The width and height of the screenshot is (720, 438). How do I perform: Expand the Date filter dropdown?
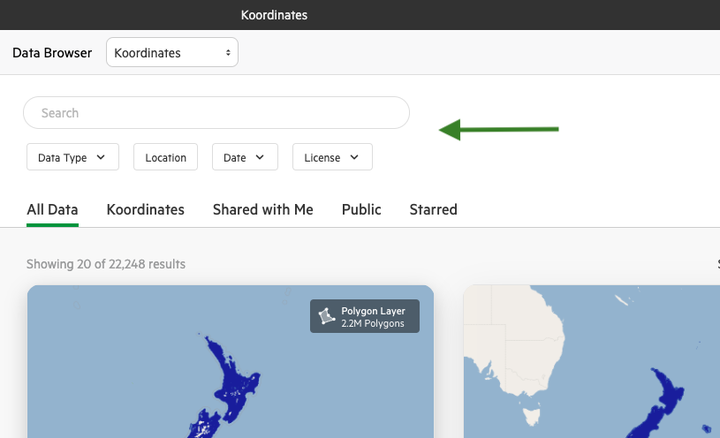[x=245, y=157]
